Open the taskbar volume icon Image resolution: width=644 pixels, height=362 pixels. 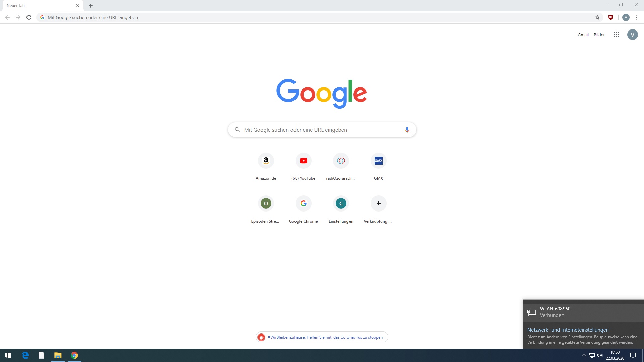(600, 355)
